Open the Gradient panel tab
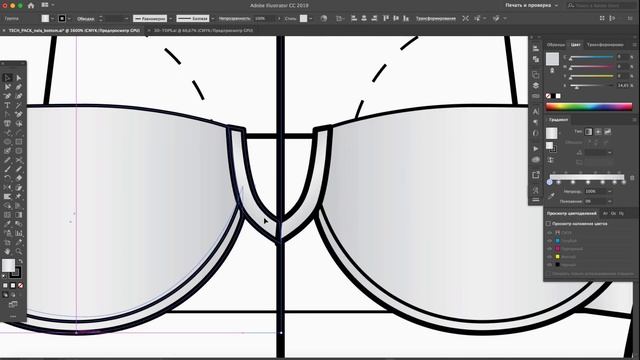This screenshot has width=640, height=360. coord(558,120)
